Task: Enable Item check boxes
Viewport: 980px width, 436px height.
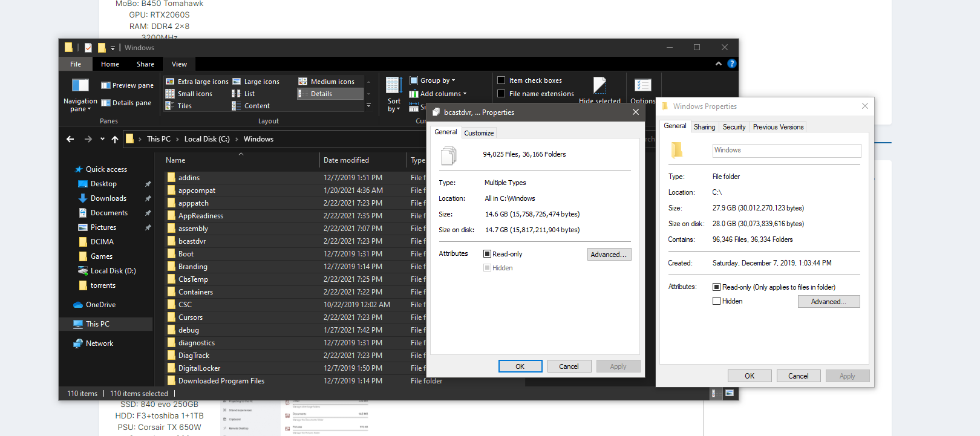Action: tap(501, 80)
